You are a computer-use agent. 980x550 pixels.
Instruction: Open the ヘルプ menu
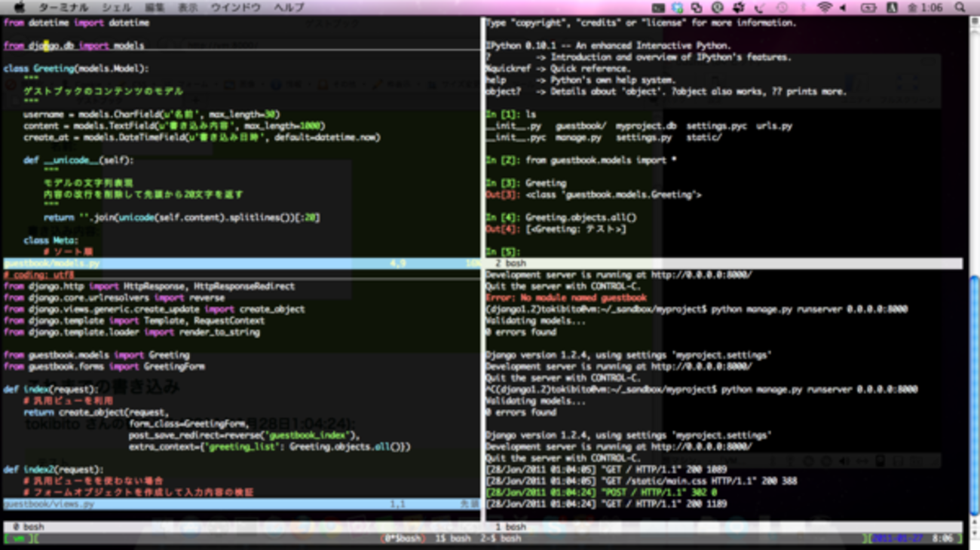point(289,8)
